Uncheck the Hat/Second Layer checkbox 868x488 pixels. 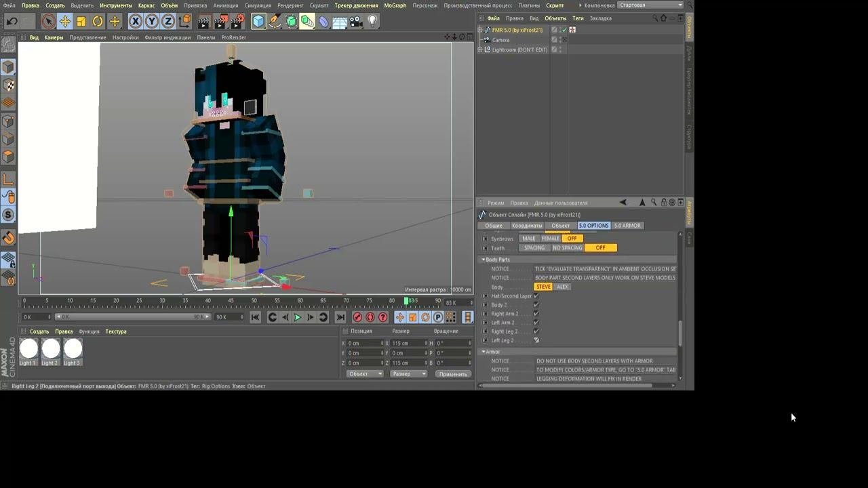click(x=536, y=296)
